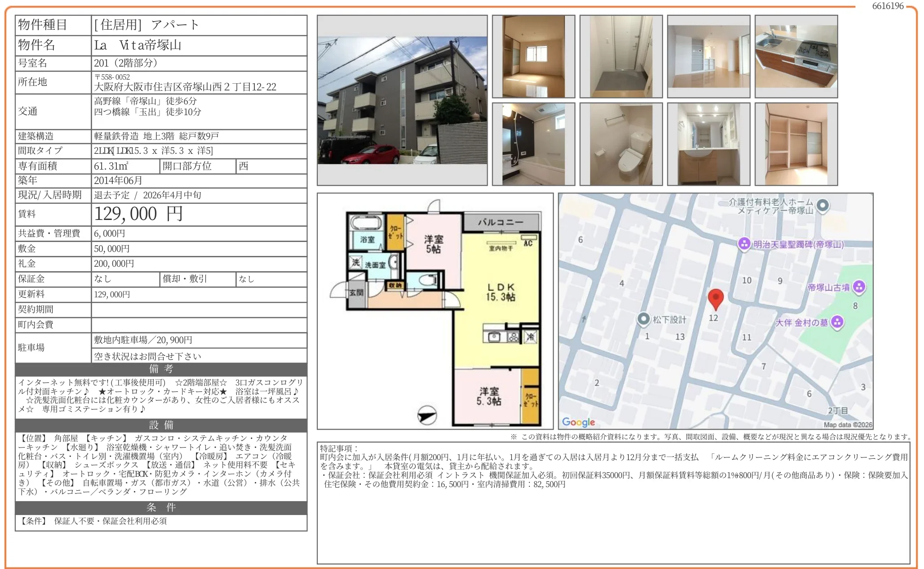Image resolution: width=924 pixels, height=569 pixels.
Task: Open the kitchen stove photo thumbnail
Action: [x=796, y=56]
